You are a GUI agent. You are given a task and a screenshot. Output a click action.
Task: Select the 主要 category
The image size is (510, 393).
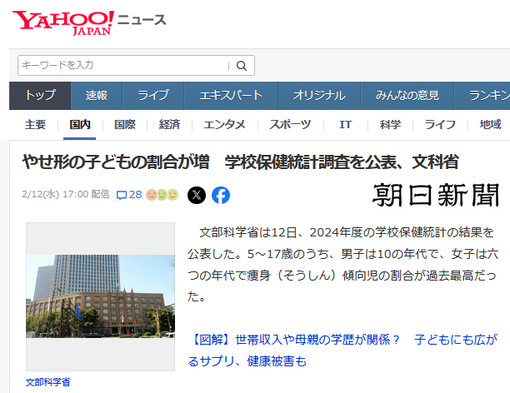click(35, 125)
